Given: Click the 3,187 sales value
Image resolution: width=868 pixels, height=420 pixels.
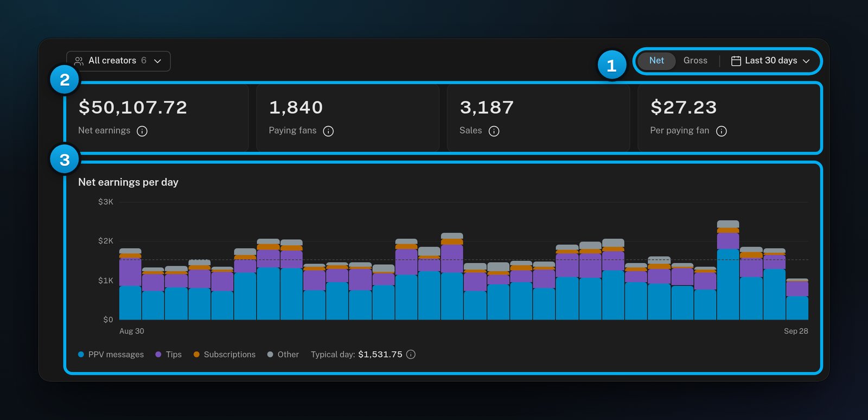Looking at the screenshot, I should tap(487, 107).
